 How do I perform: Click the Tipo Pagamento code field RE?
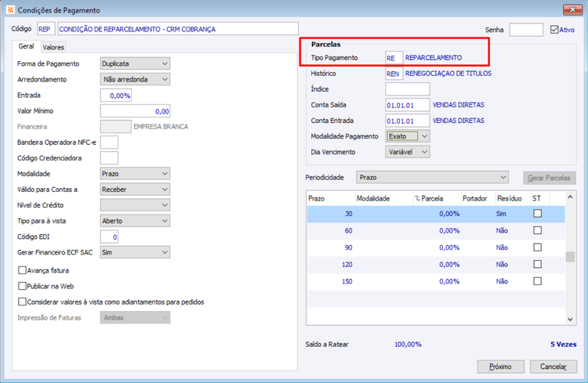click(394, 58)
